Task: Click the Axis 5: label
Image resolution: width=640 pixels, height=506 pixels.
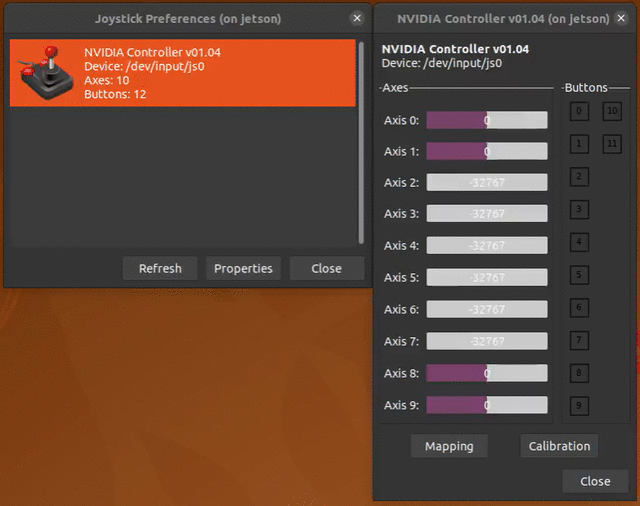Action: pyautogui.click(x=401, y=277)
